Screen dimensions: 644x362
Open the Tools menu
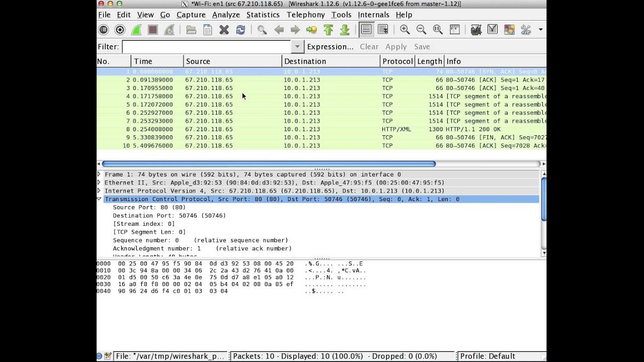click(341, 15)
